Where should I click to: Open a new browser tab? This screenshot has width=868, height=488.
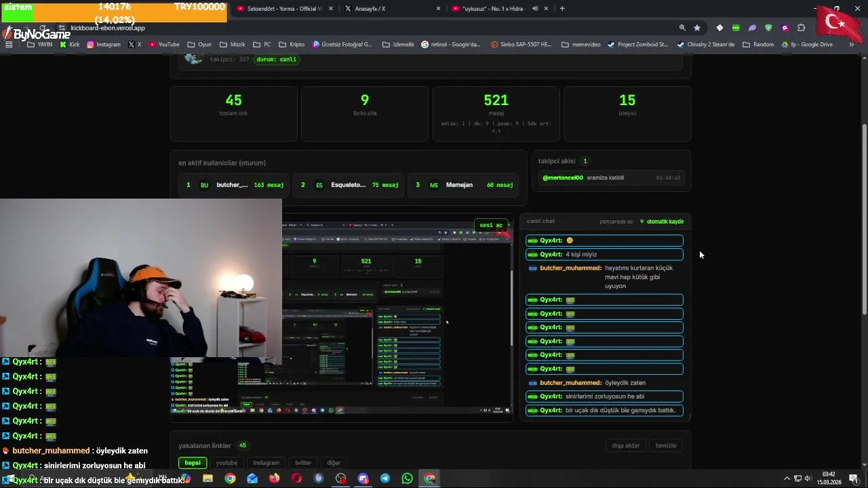(562, 8)
